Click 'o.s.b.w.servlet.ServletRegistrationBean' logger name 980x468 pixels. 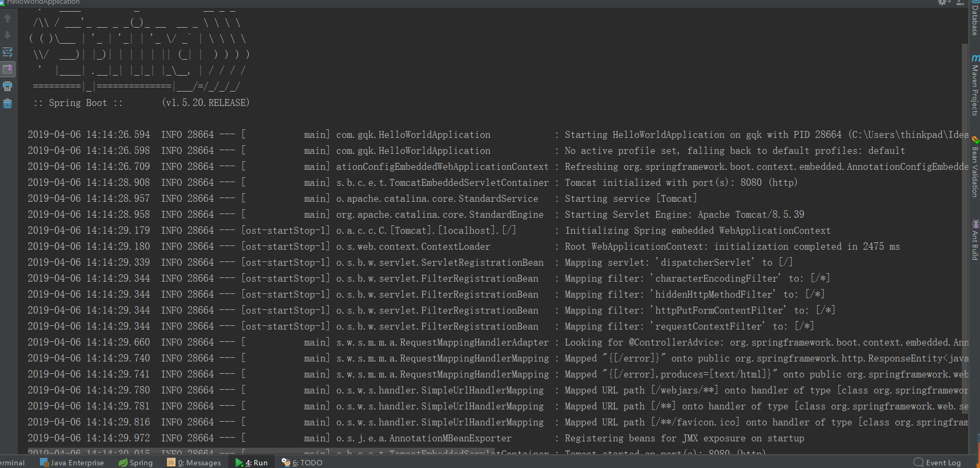439,262
